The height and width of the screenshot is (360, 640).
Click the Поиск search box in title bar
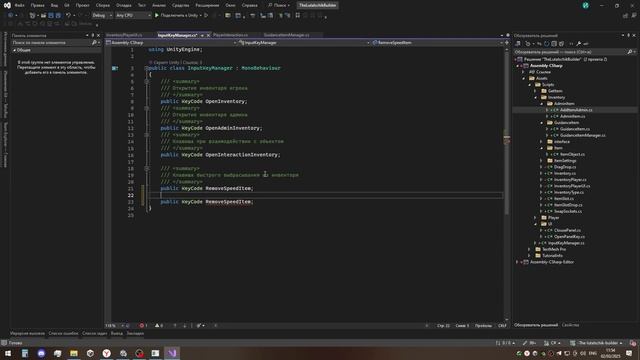279,5
